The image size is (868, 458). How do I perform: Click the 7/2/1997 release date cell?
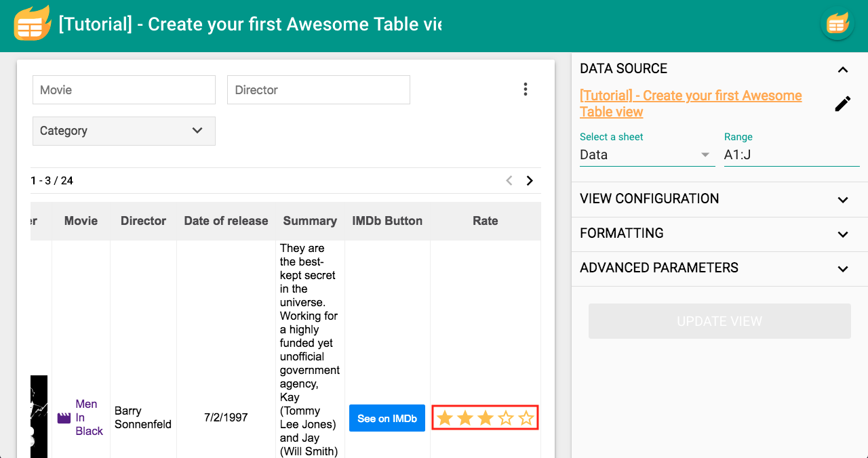[x=226, y=417]
